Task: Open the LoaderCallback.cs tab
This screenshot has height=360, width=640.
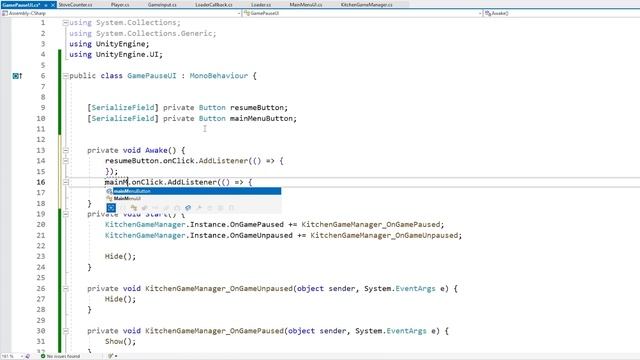Action: 214,4
